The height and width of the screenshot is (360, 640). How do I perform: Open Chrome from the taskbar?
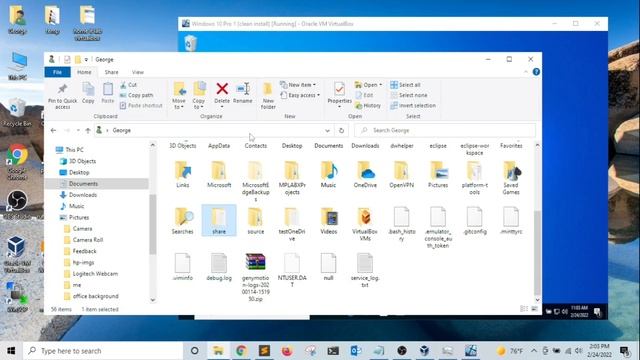click(x=241, y=351)
